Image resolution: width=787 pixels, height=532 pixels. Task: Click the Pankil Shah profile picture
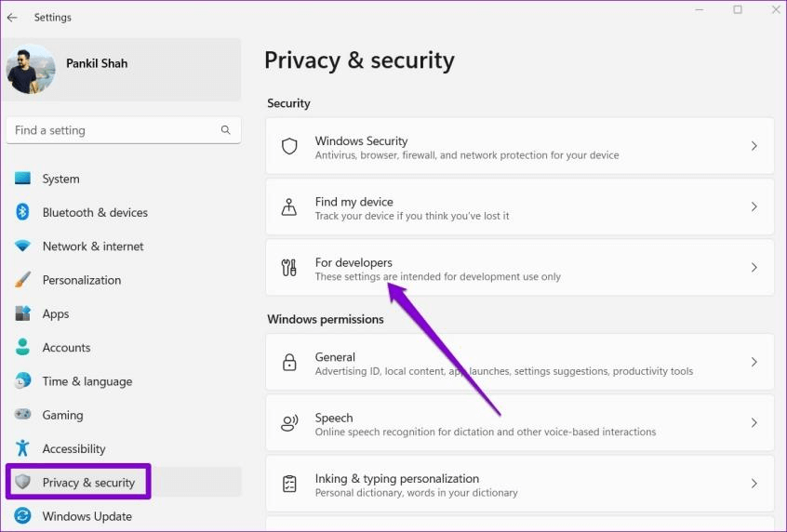coord(31,69)
